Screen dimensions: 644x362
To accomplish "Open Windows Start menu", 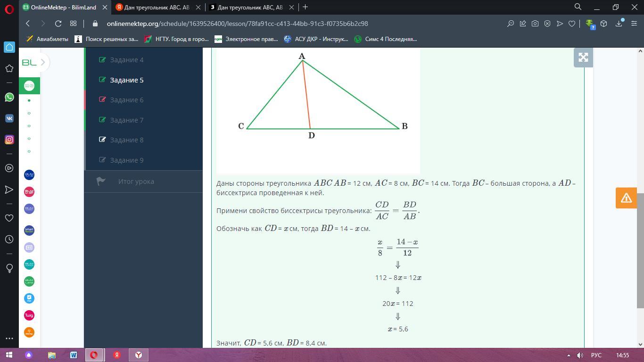I will (9, 355).
